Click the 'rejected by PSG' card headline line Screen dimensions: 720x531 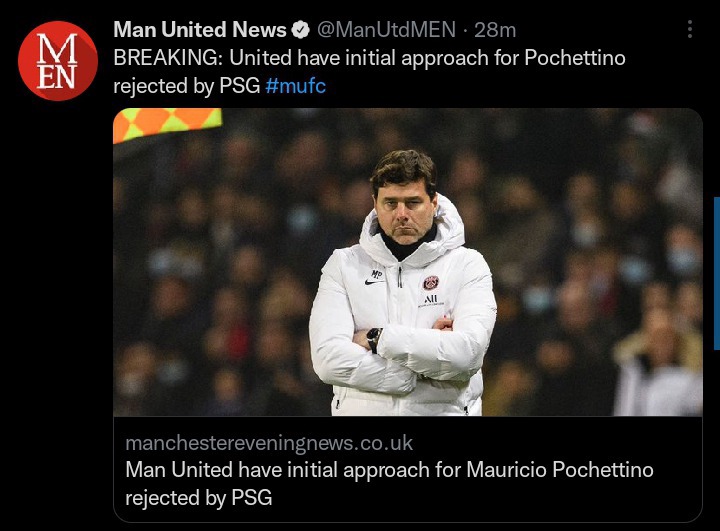199,498
